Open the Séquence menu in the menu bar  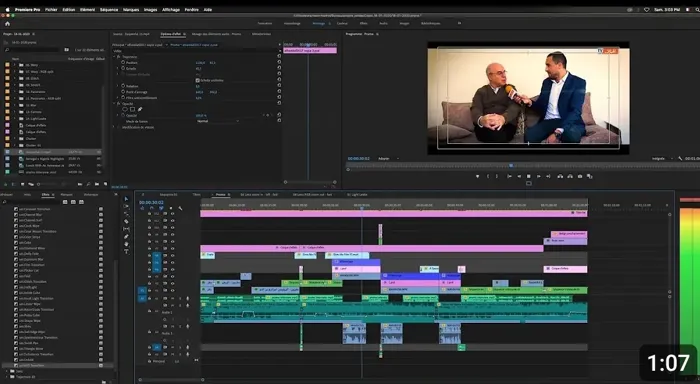click(x=109, y=9)
